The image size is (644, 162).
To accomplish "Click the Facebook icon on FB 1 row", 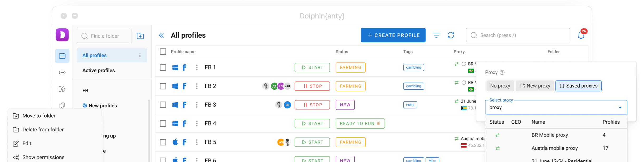I will (x=184, y=68).
